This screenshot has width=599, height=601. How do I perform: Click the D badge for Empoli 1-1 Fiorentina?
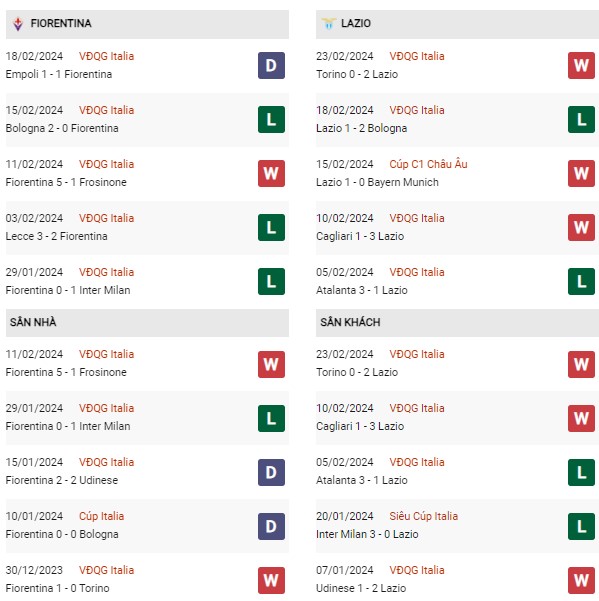271,66
